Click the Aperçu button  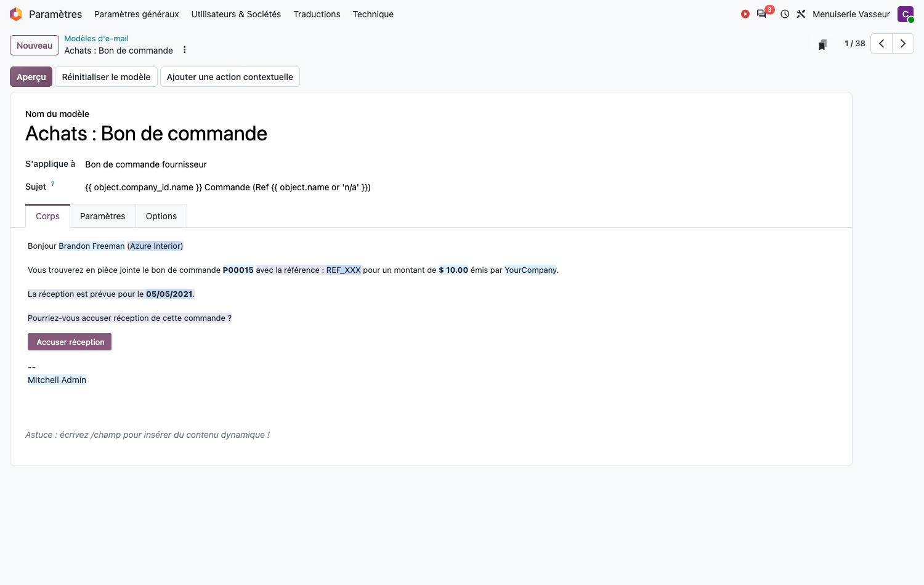coord(31,77)
